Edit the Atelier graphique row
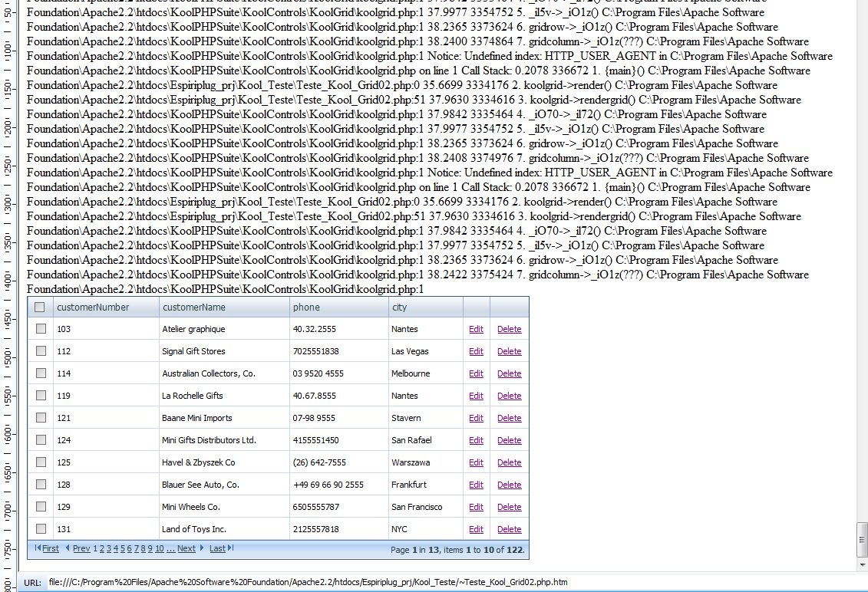The width and height of the screenshot is (868, 592). tap(476, 329)
